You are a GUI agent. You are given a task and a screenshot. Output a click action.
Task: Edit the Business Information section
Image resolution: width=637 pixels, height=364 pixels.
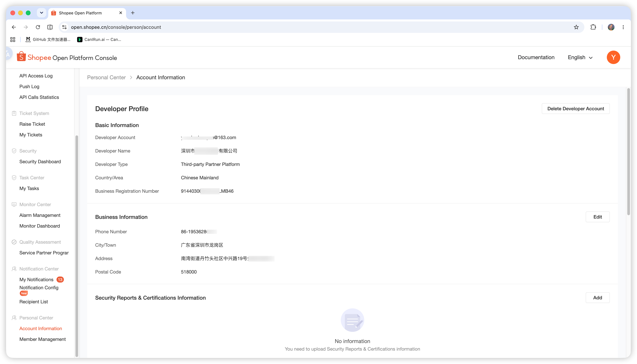pyautogui.click(x=597, y=217)
